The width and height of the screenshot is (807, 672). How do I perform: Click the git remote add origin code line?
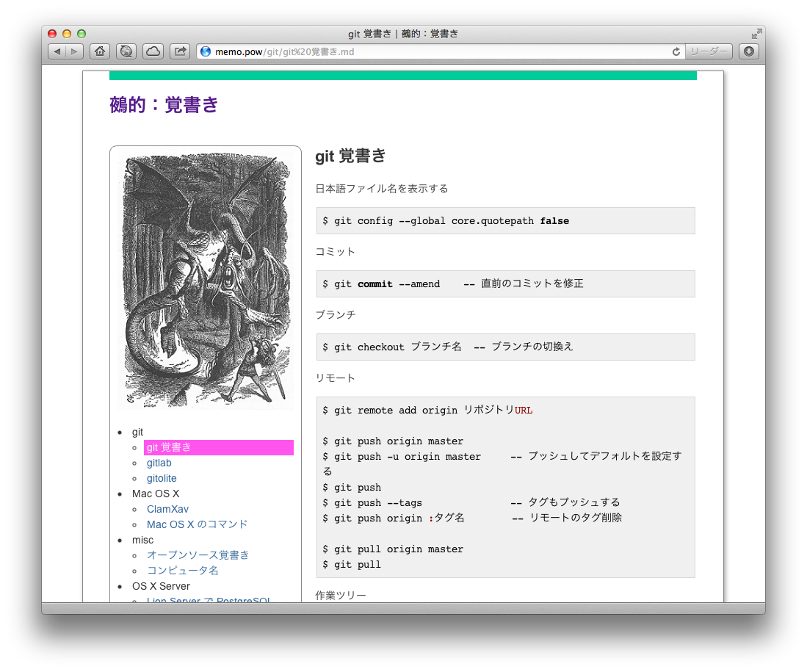(x=427, y=411)
